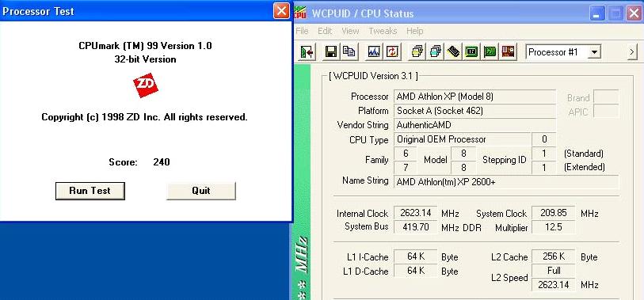Click the floppy disk save icon
Screen dimensions: 644x300
click(x=331, y=51)
